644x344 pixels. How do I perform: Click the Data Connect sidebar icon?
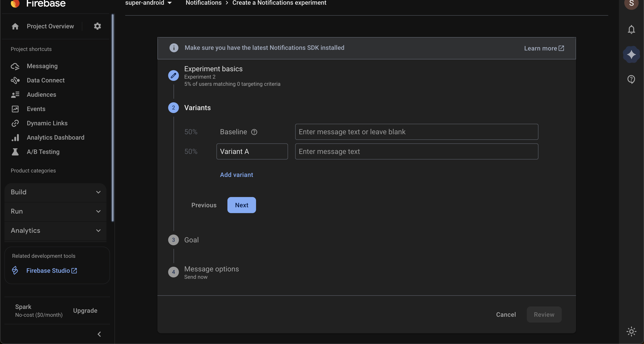[15, 80]
